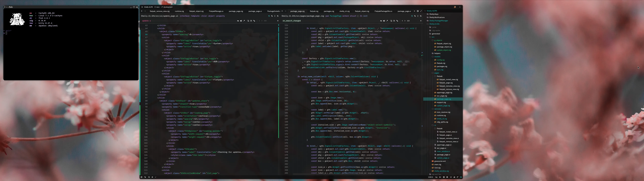Screen dimensions: 644x181
Task: Open the FlatpakManage.cs tab
Action: 216,11
